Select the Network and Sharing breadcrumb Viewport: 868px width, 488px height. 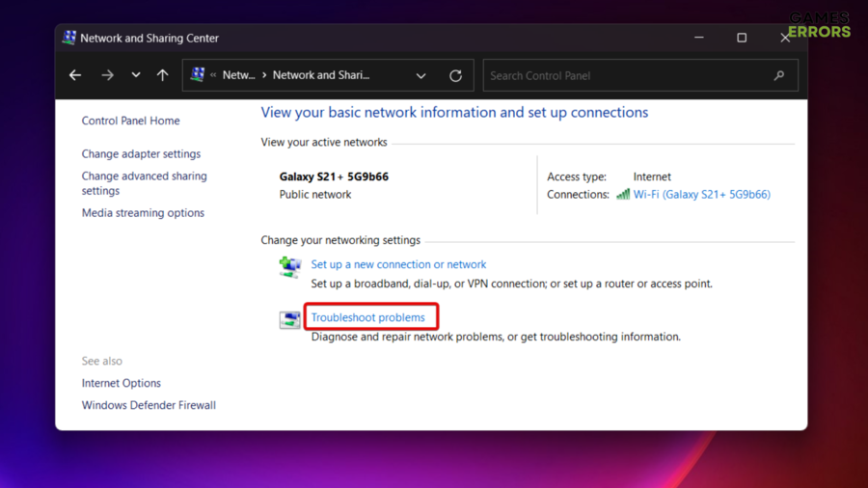click(x=320, y=75)
